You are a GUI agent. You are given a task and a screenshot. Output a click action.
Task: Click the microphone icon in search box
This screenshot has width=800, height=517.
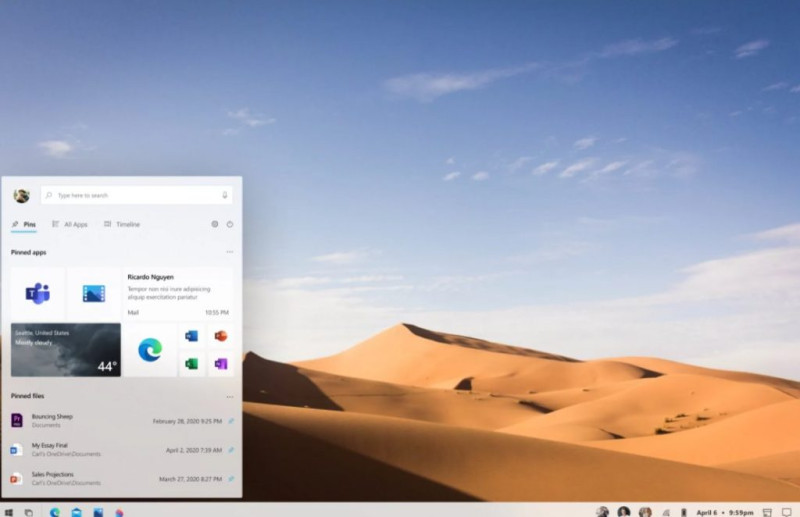pos(224,195)
